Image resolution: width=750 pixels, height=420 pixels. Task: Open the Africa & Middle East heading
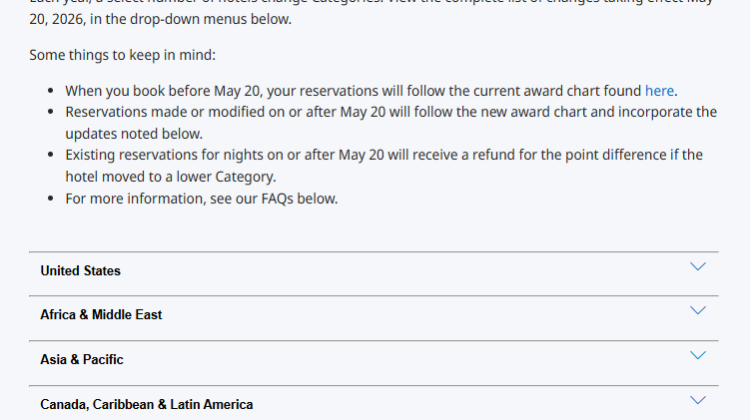coord(101,315)
